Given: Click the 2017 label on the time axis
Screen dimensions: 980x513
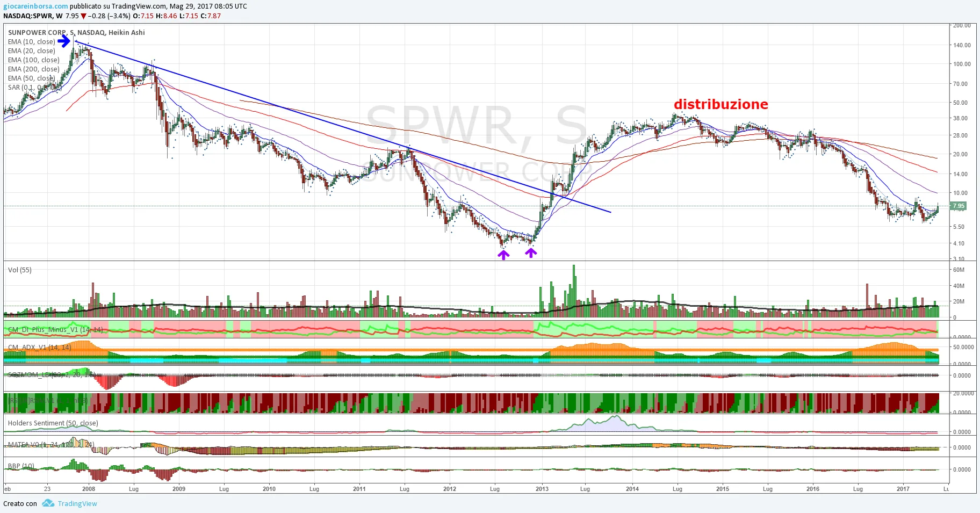Looking at the screenshot, I should [x=903, y=489].
